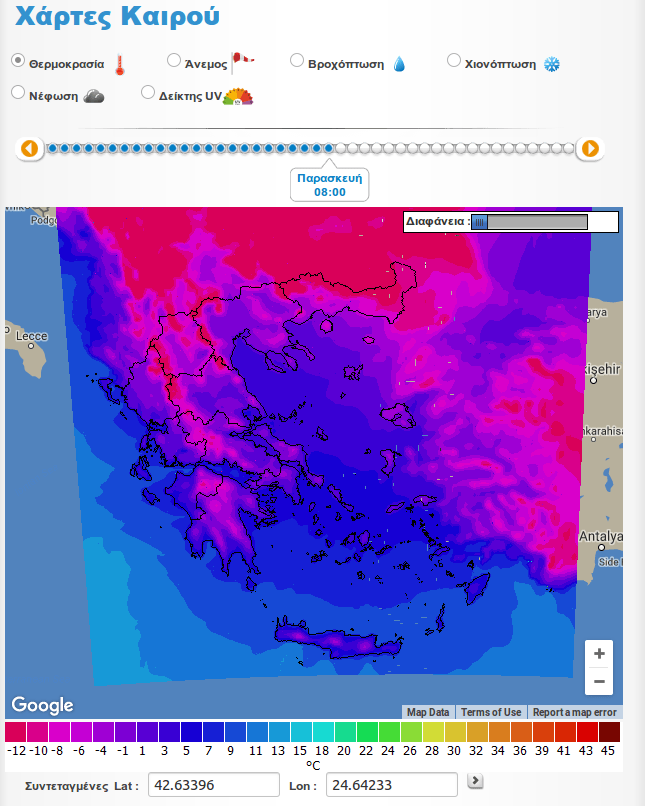Click the UV index gauge icon

(238, 96)
